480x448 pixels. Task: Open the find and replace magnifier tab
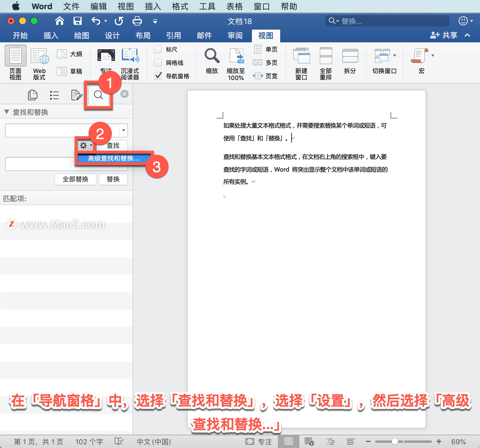98,95
